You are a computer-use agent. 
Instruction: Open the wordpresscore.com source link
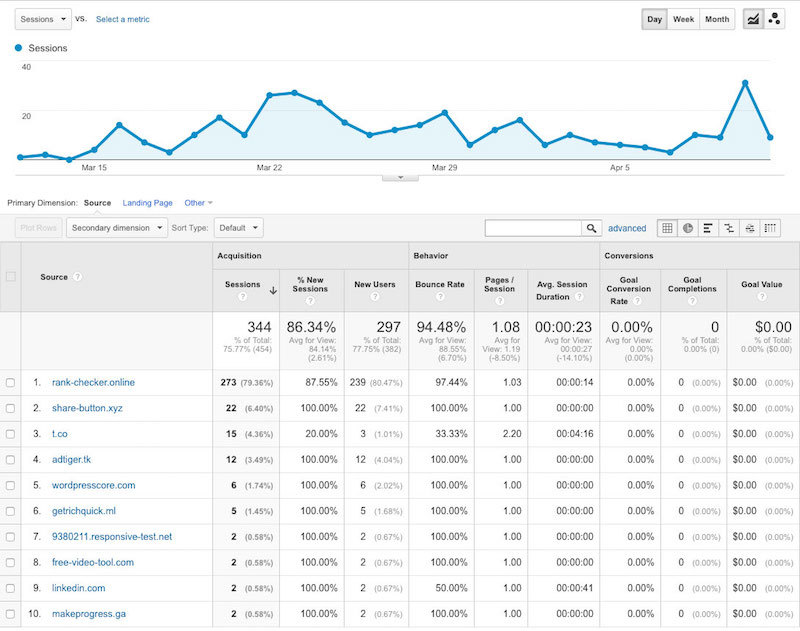94,486
